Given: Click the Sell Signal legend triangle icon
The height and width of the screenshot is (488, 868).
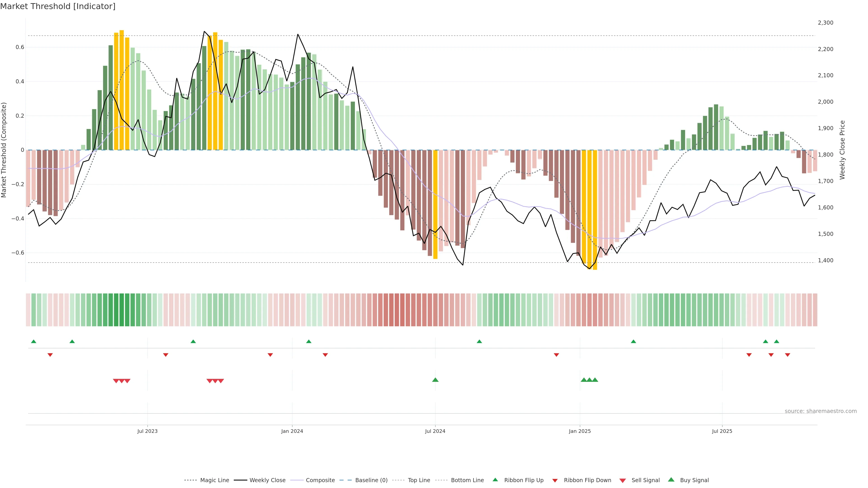Looking at the screenshot, I should pos(622,480).
